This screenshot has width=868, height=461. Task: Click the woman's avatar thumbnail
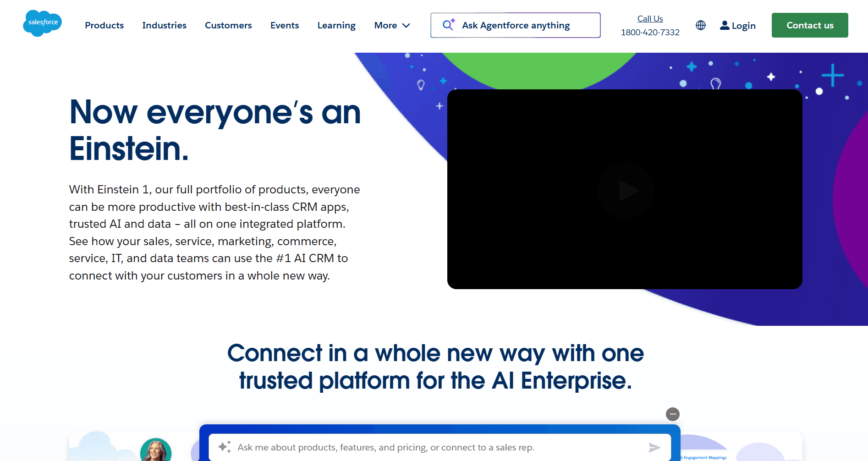pos(156,450)
